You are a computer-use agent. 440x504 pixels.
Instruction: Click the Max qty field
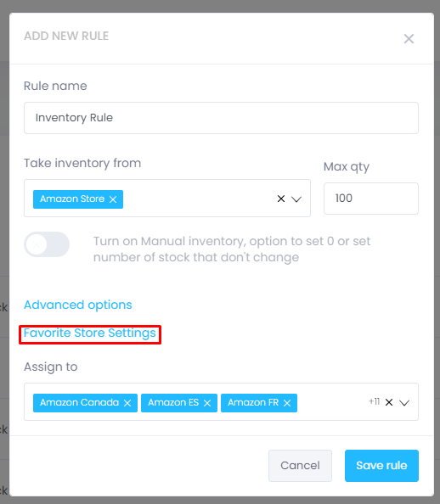[371, 199]
